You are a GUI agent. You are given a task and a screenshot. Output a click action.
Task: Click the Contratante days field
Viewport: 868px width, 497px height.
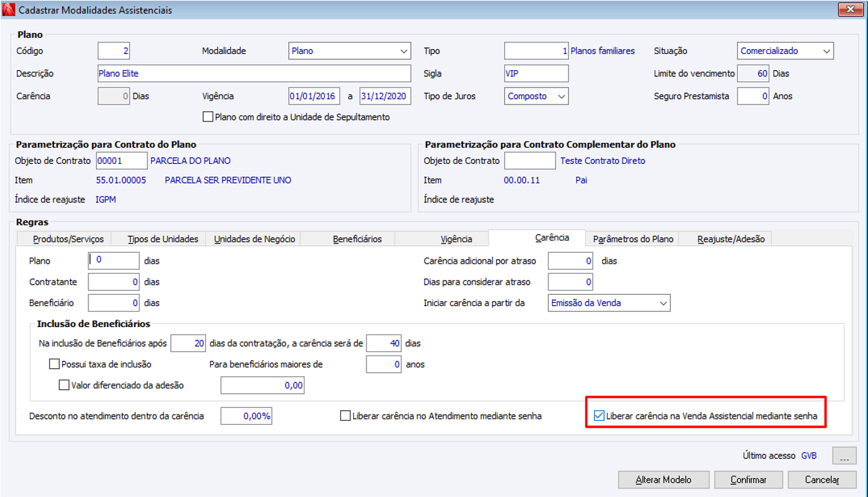tap(113, 282)
